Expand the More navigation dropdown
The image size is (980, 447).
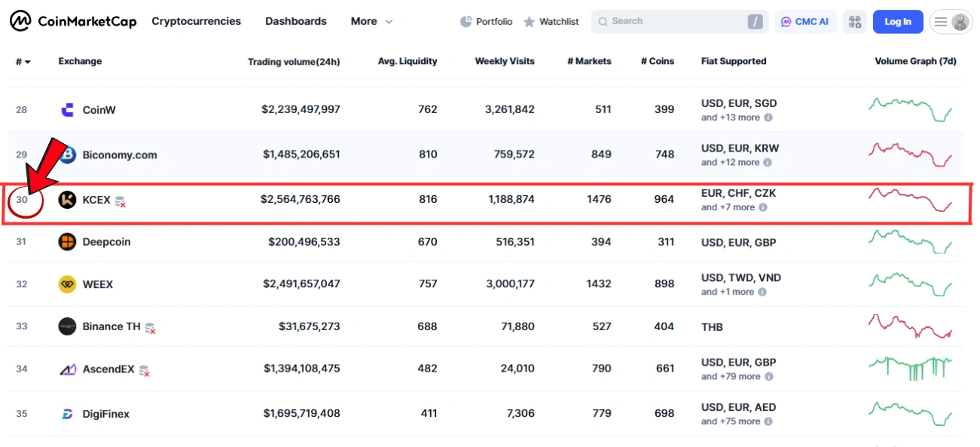tap(371, 21)
